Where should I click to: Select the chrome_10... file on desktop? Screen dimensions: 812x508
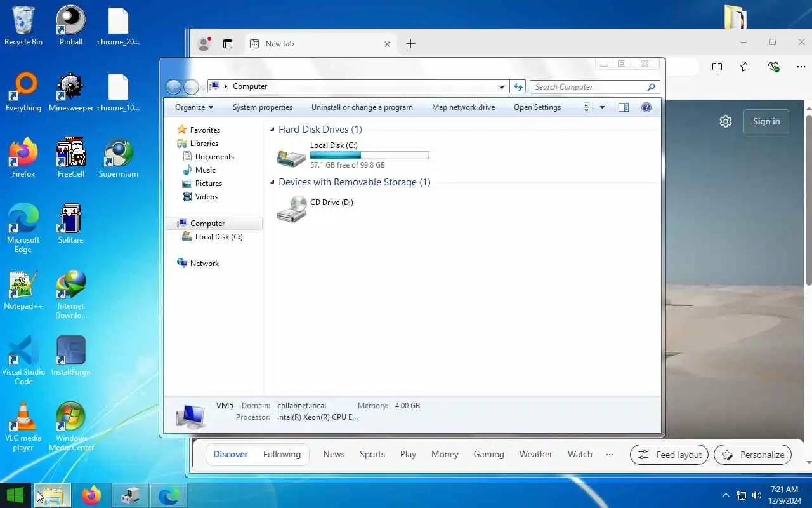tap(119, 92)
